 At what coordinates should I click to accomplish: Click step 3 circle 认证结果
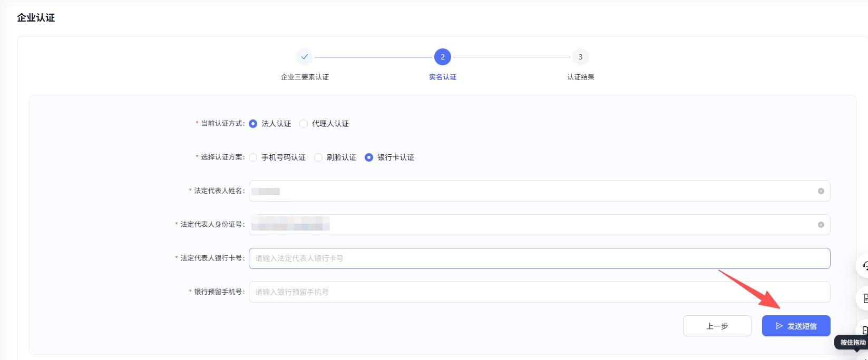click(580, 57)
